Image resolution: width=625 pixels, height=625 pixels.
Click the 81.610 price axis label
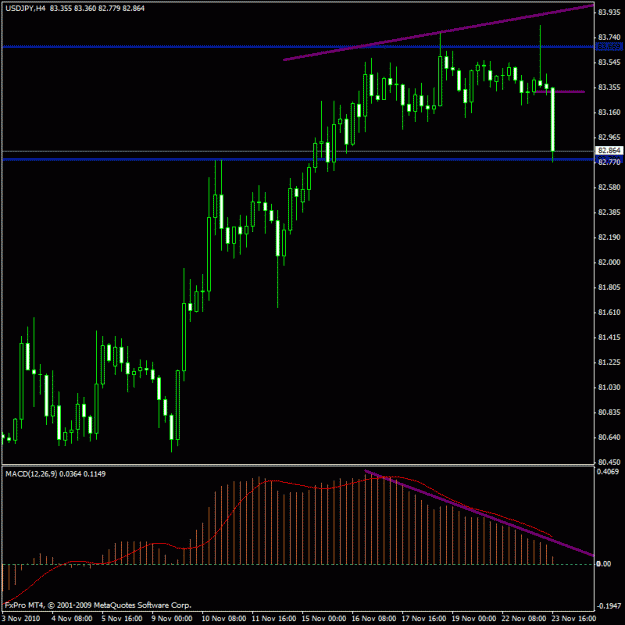609,312
